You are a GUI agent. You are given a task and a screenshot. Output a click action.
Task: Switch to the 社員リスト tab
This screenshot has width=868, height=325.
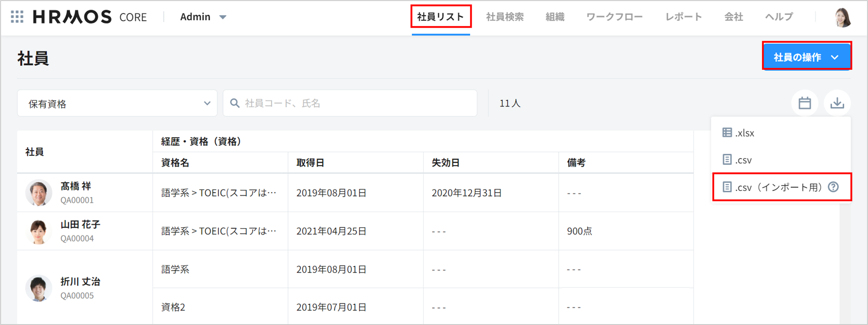[440, 17]
